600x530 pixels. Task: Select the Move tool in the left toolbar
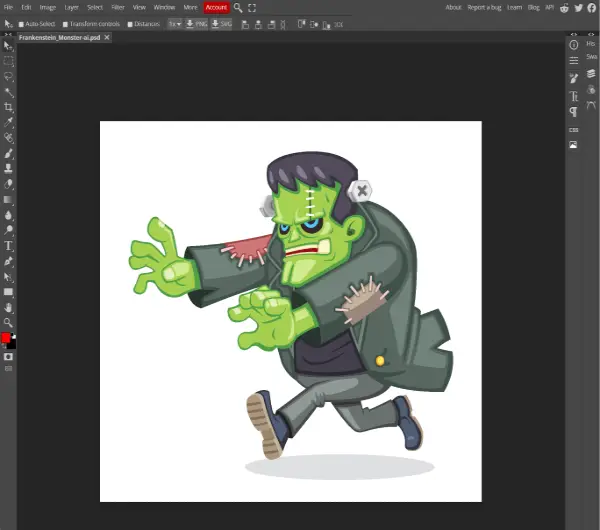8,46
